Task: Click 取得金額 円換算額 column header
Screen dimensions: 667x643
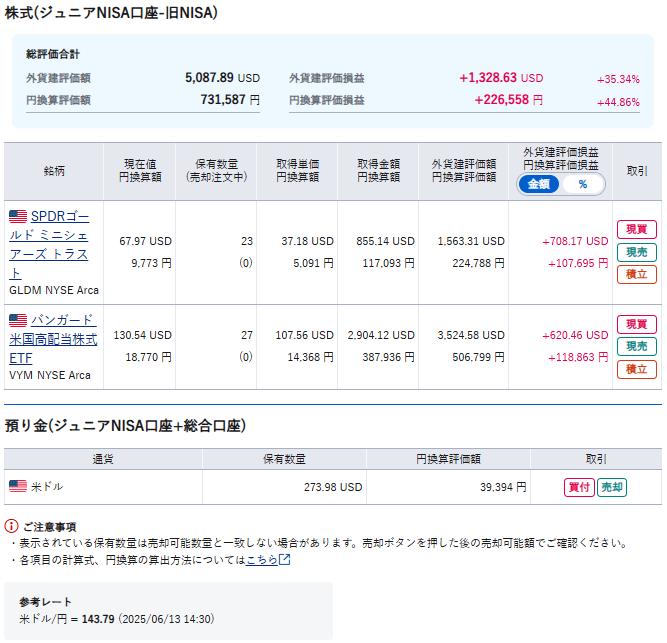Action: coord(378,171)
